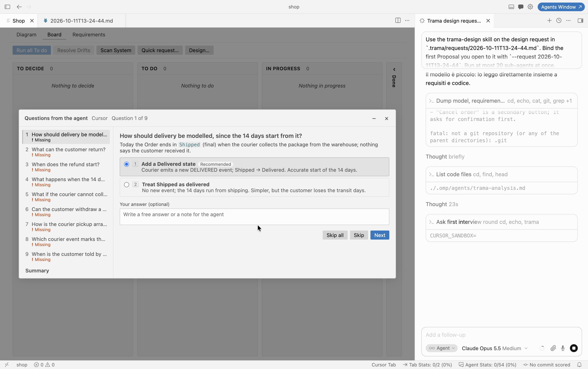The image size is (588, 369).
Task: Focus the Add a follow-up input
Action: coord(502,335)
